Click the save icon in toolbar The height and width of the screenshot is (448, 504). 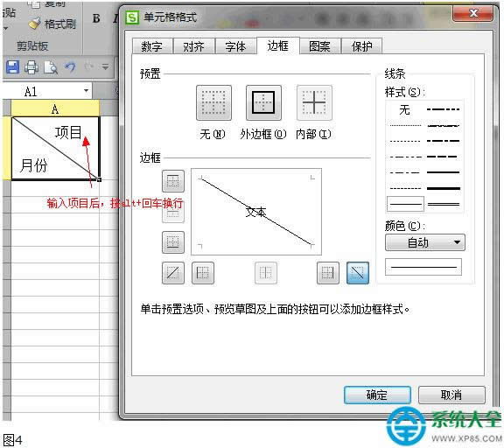click(x=12, y=67)
